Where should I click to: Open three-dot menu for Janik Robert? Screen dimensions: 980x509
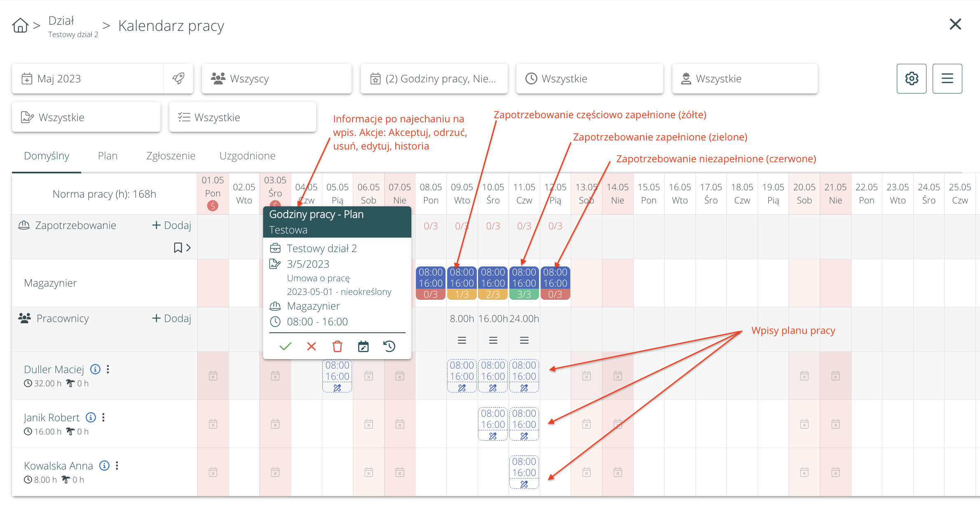point(103,418)
